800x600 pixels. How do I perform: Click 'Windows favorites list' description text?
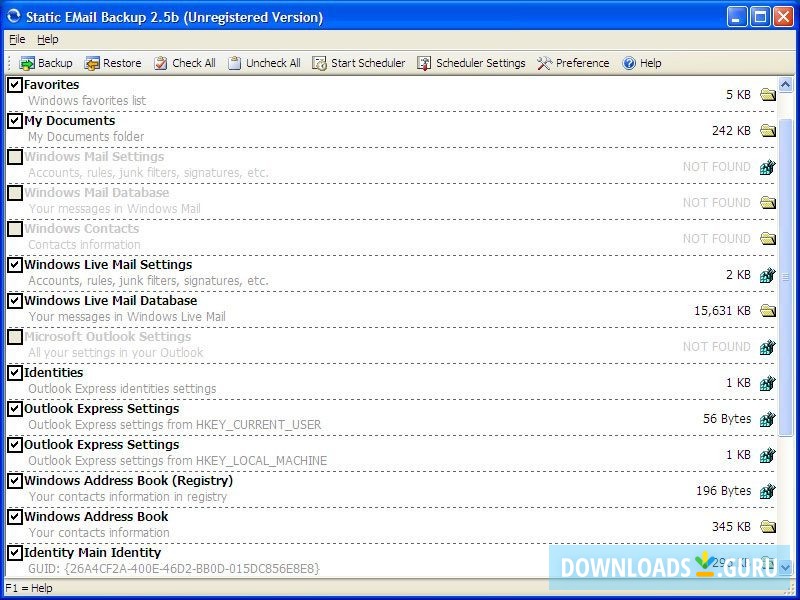(x=87, y=101)
